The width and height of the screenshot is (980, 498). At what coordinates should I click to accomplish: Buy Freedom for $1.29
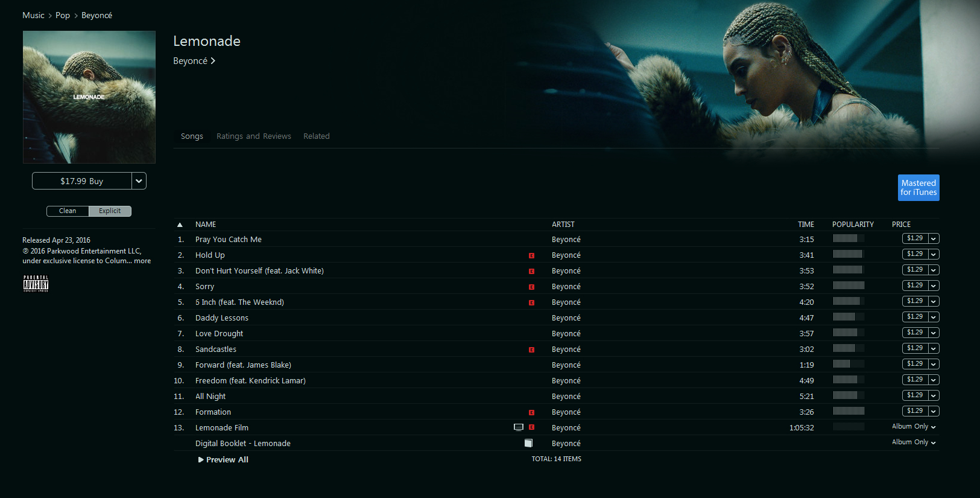915,380
